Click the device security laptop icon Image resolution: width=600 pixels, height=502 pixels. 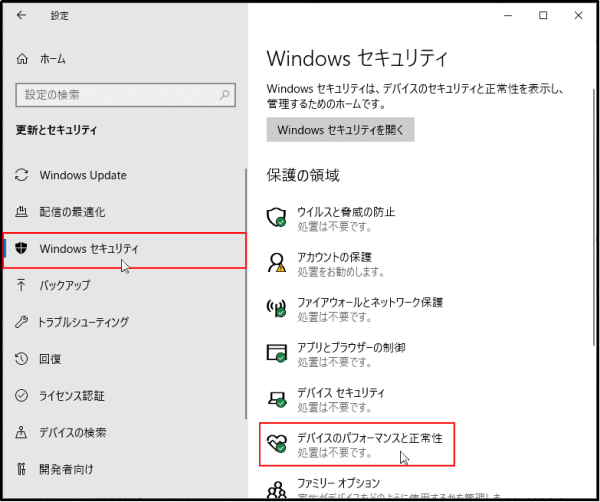coord(277,399)
